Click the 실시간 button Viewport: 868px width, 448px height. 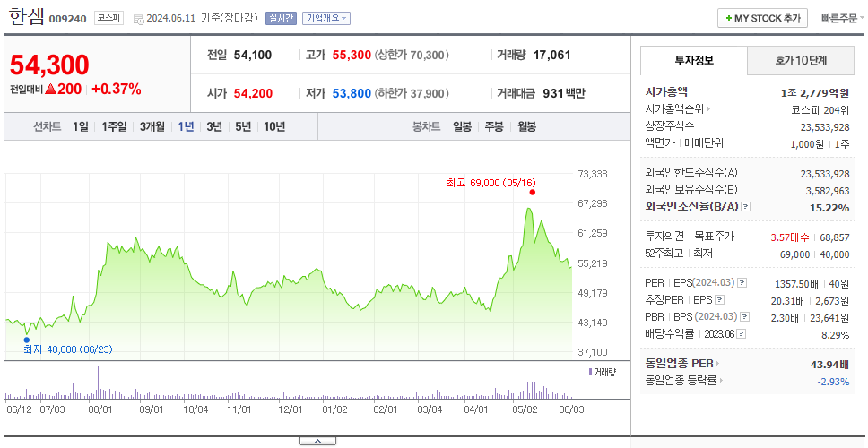[281, 18]
